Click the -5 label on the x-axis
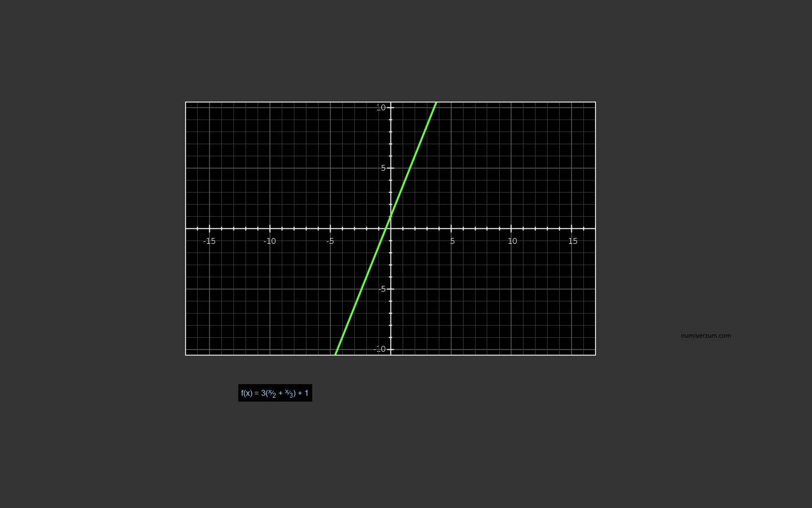This screenshot has height=508, width=812. [330, 241]
